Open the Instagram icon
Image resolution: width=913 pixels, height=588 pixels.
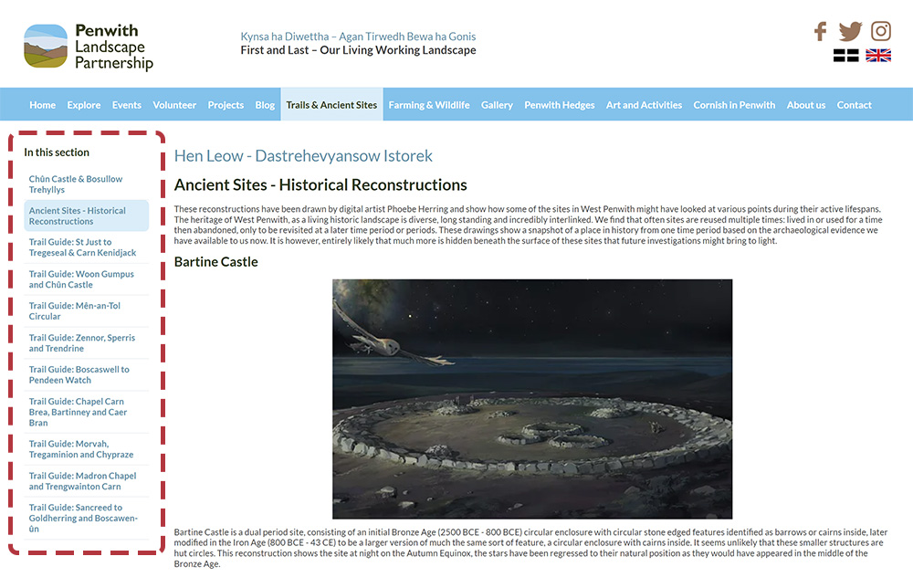[880, 31]
